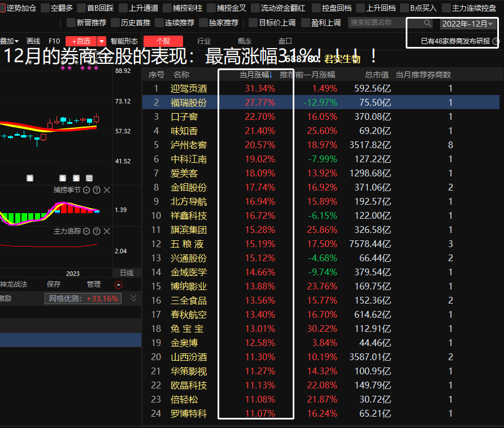Select the 迎驾贡酒 stock row

(x=321, y=88)
